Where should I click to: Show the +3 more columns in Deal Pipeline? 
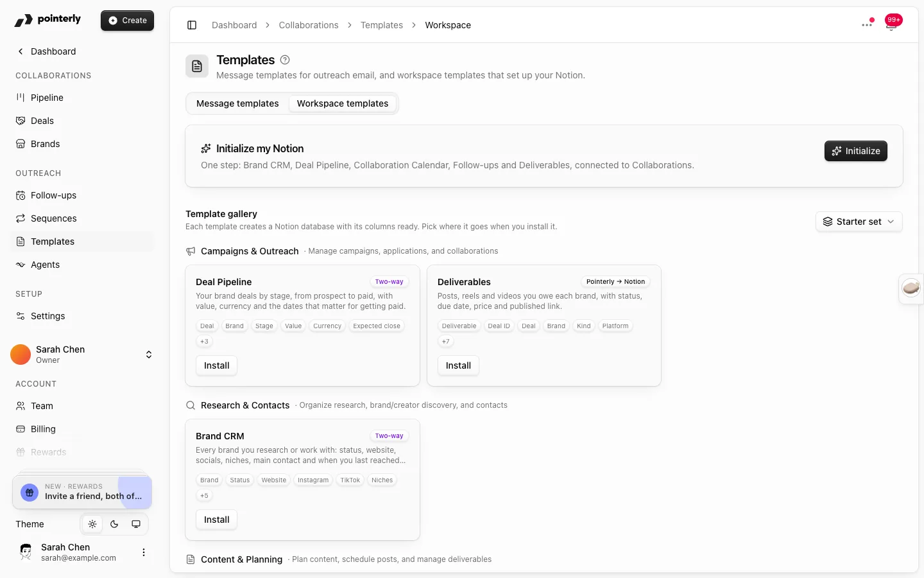[204, 342]
